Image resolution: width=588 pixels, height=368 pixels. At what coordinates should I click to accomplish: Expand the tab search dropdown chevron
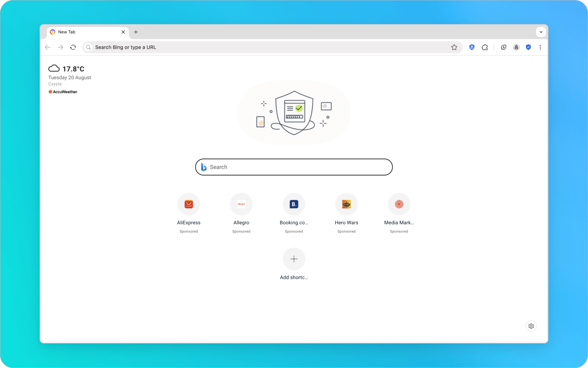pos(541,32)
